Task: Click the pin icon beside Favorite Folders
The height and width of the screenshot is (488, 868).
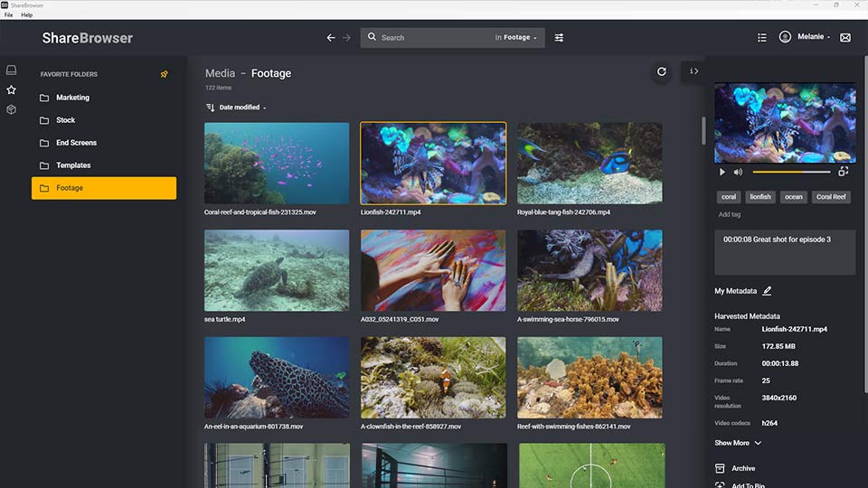Action: 165,74
